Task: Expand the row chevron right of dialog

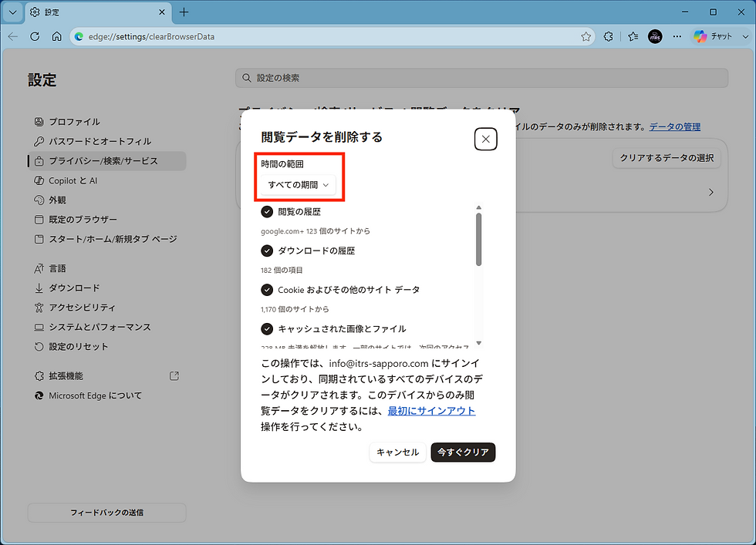Action: pos(711,192)
